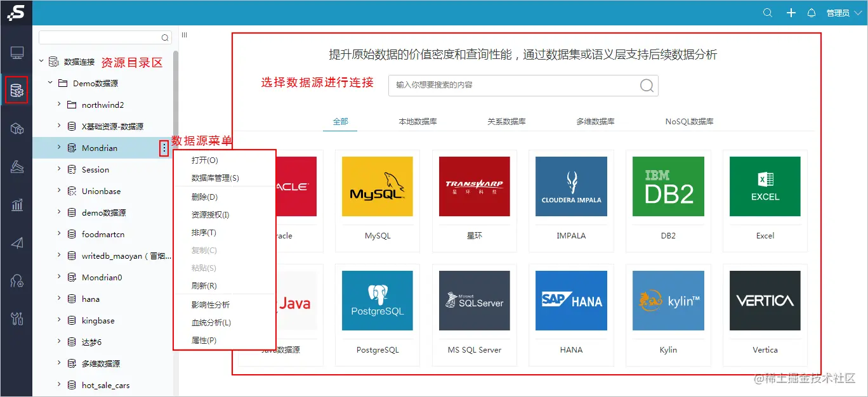Expand the Session node

tap(59, 169)
